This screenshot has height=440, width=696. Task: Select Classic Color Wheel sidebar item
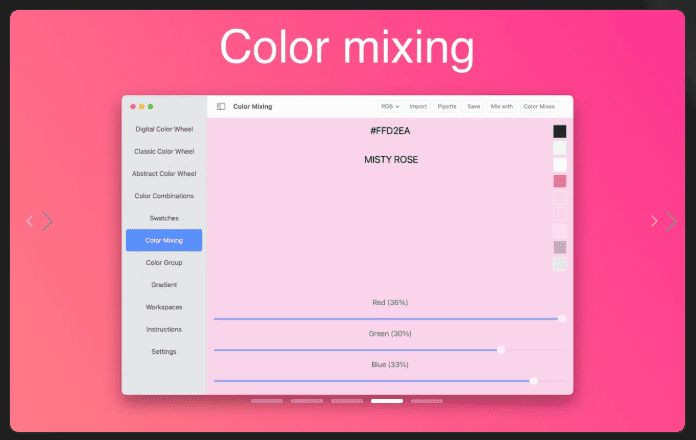(164, 151)
